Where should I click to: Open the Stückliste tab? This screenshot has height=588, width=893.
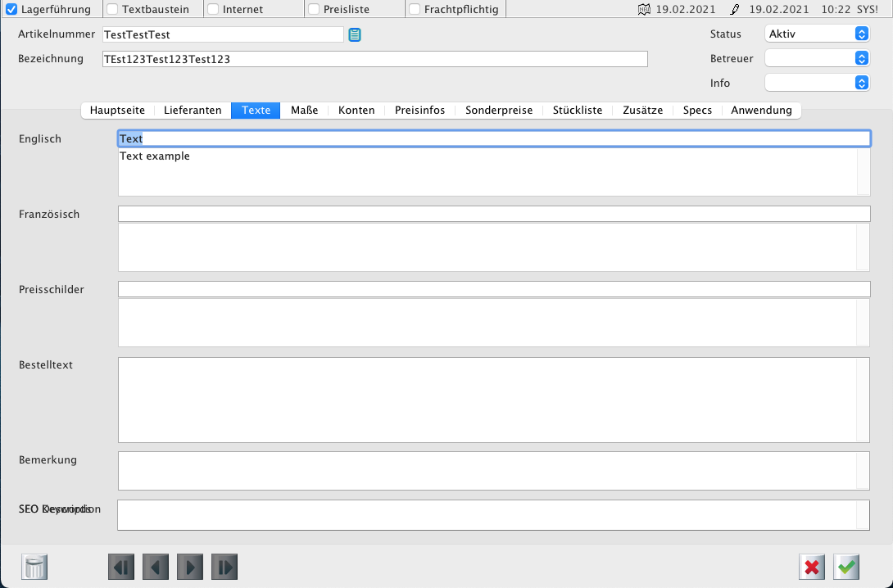pyautogui.click(x=577, y=111)
